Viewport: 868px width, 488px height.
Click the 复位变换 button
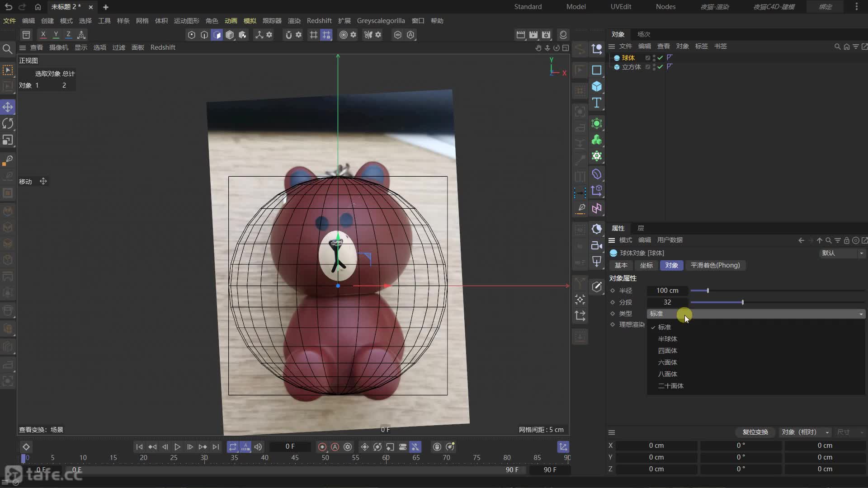755,432
